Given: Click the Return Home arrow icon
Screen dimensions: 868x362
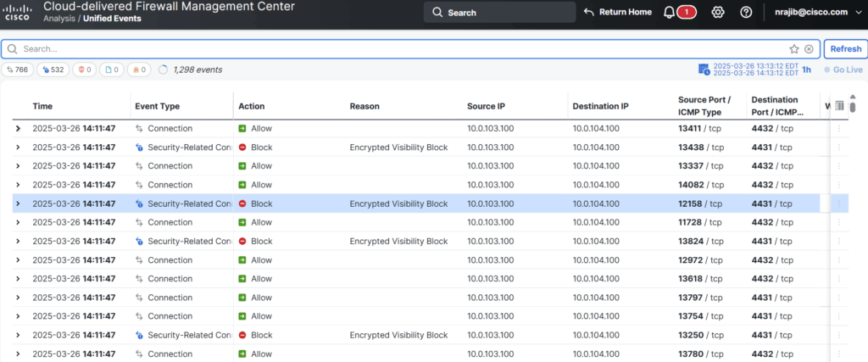Looking at the screenshot, I should tap(589, 12).
